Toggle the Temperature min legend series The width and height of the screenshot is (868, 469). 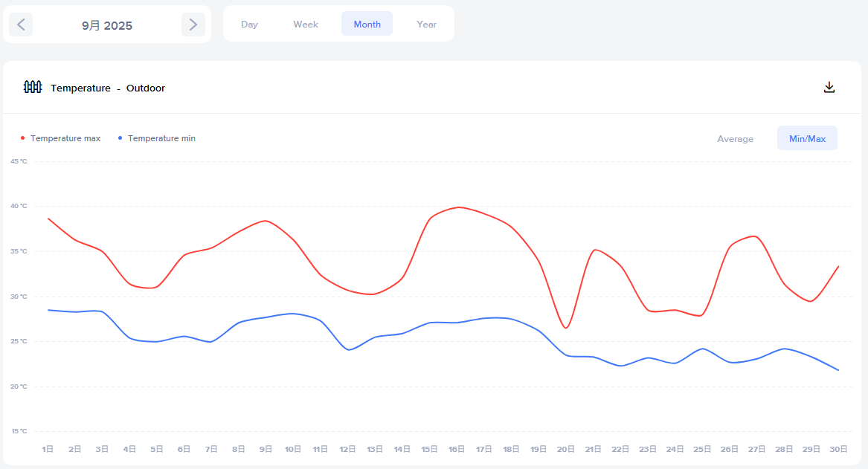[161, 138]
